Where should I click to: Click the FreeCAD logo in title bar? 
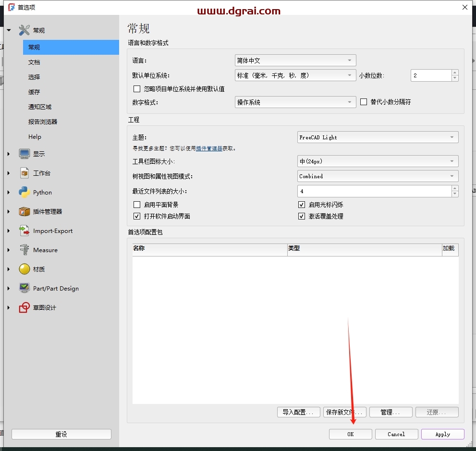tap(12, 7)
